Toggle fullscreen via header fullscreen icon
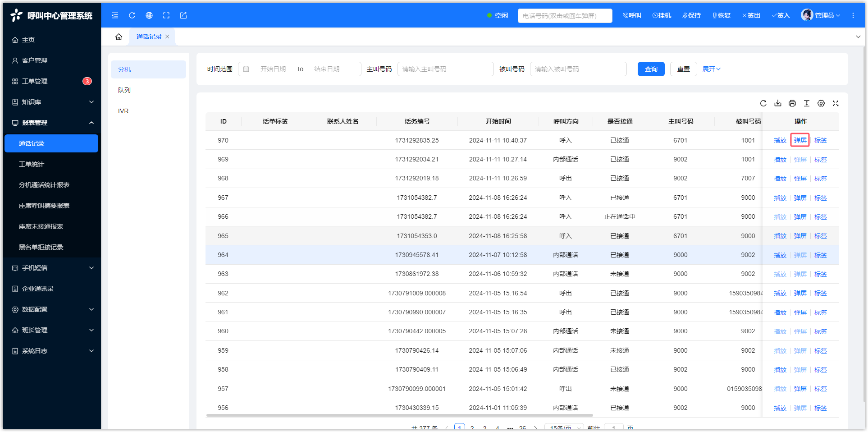 tap(166, 15)
